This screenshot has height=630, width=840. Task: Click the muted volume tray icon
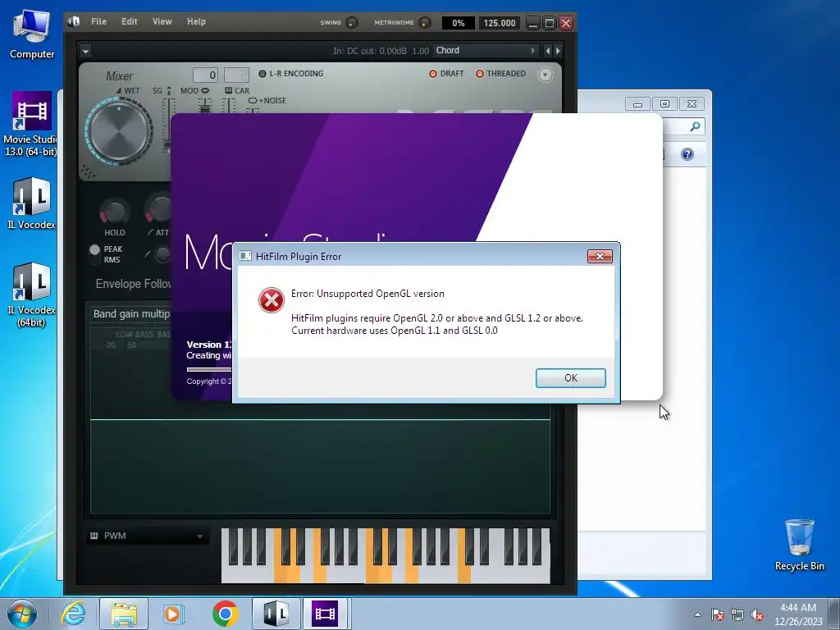[x=757, y=614]
